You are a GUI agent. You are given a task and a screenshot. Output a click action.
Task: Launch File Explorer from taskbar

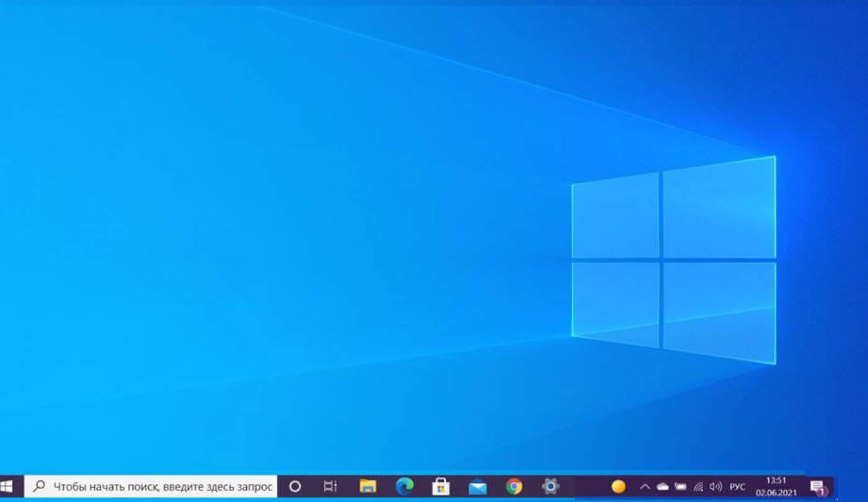368,487
